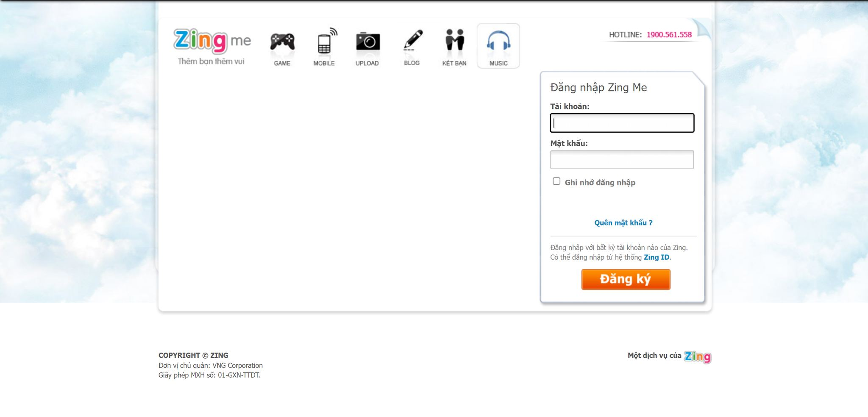This screenshot has width=868, height=417.
Task: Enable the Ghi nhớ đăng nhập checkbox
Action: pos(556,181)
